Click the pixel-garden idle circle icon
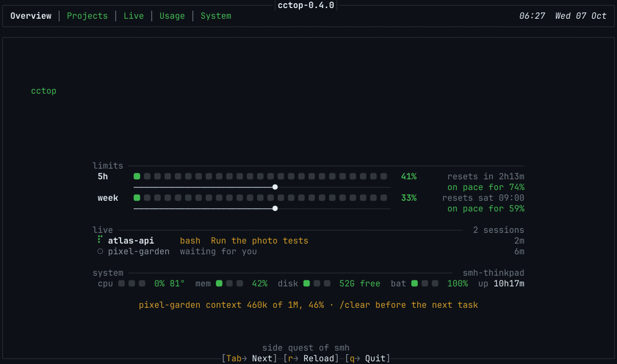This screenshot has height=364, width=617. tap(100, 251)
